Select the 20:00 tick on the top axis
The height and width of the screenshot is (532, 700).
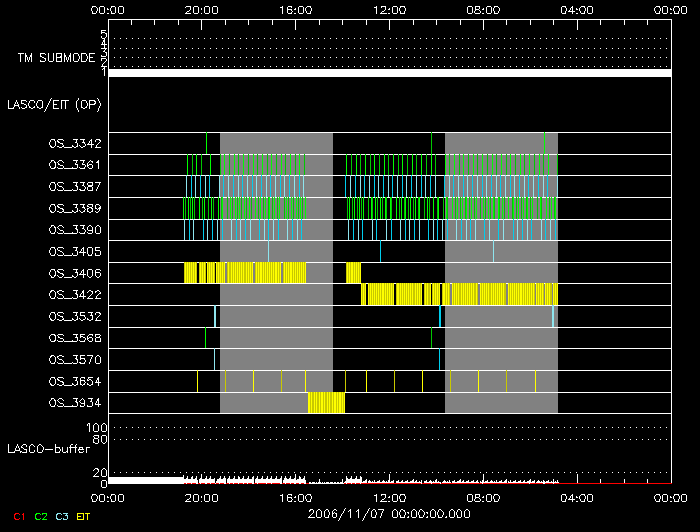(202, 9)
